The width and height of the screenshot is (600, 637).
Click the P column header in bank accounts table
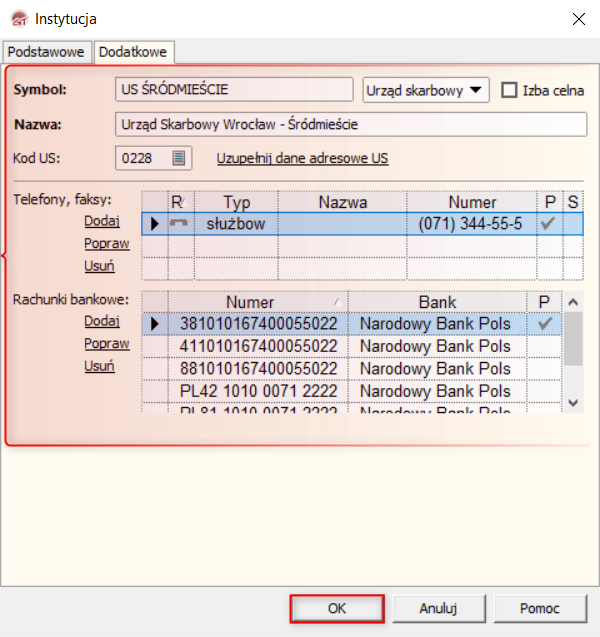point(544,302)
